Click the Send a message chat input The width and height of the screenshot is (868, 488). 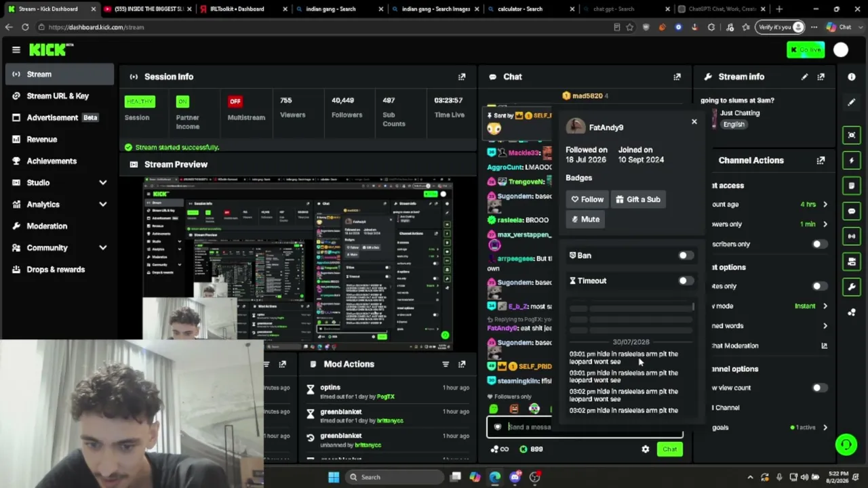585,427
